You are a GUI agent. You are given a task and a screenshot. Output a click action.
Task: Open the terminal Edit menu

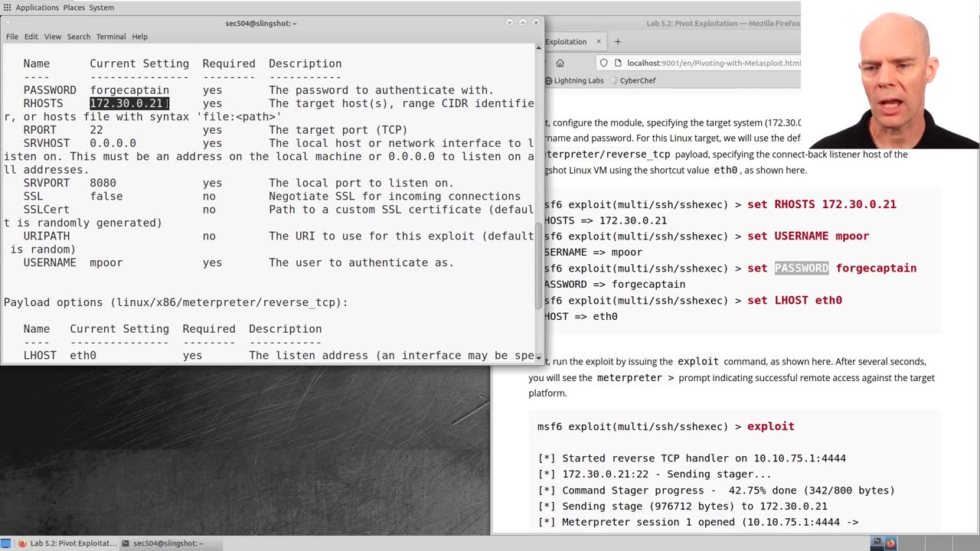click(x=31, y=37)
